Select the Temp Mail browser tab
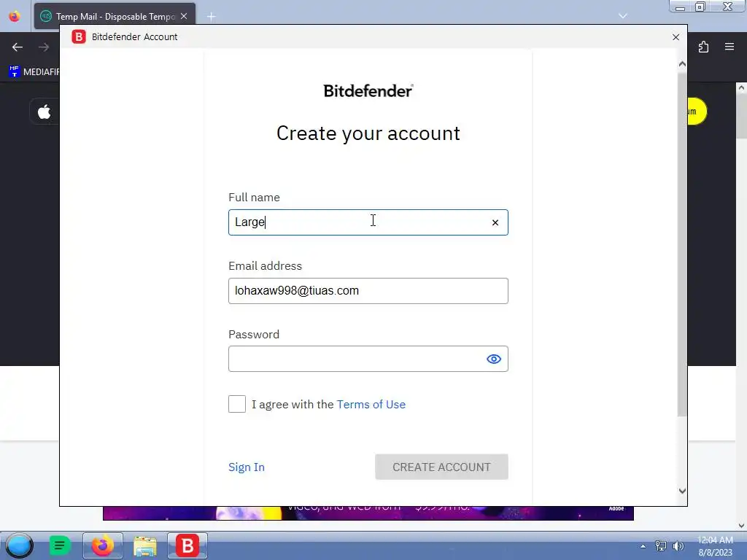The image size is (747, 560). [x=115, y=16]
